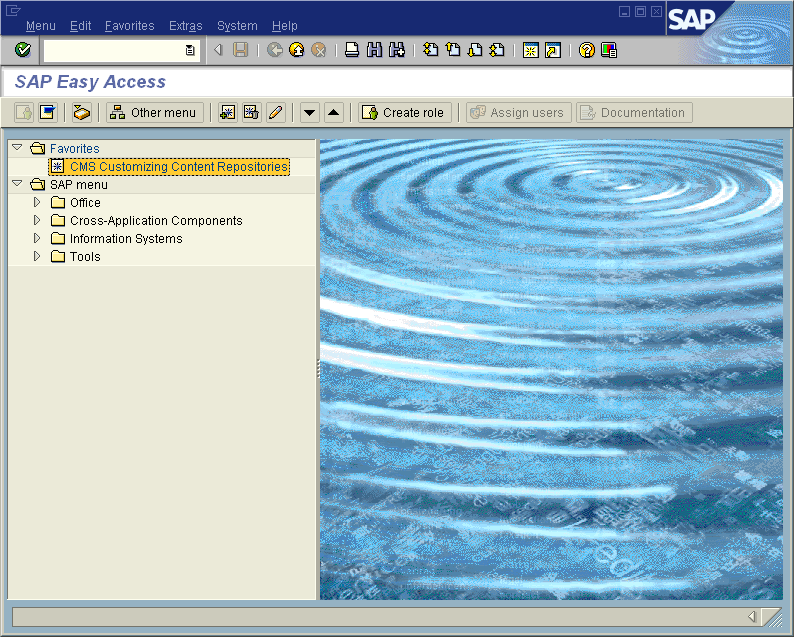Click the Create new session icon
The height and width of the screenshot is (637, 794).
coord(531,50)
